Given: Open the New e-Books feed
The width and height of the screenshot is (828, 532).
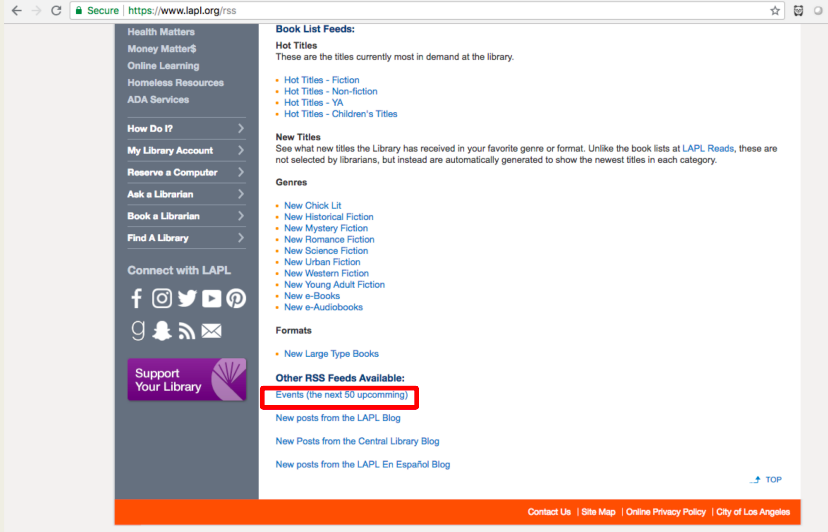Looking at the screenshot, I should click(x=312, y=296).
